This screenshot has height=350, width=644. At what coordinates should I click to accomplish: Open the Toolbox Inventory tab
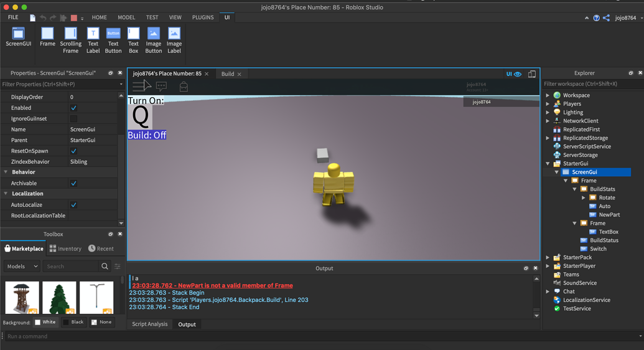point(65,248)
